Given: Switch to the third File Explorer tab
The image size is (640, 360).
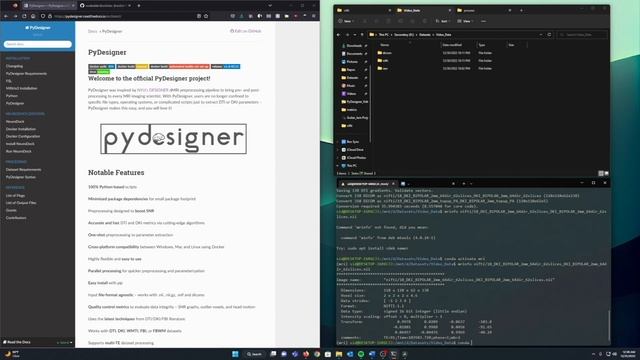Looking at the screenshot, I should click(x=483, y=10).
